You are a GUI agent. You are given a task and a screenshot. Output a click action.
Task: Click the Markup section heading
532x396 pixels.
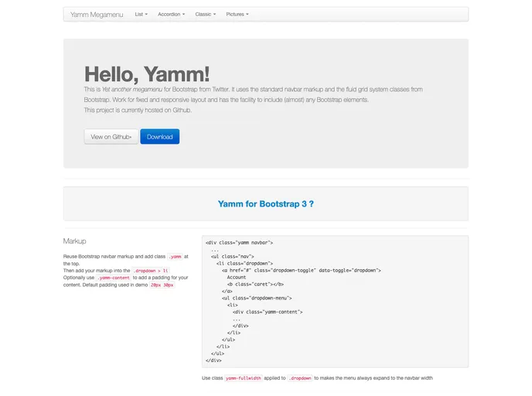[75, 241]
